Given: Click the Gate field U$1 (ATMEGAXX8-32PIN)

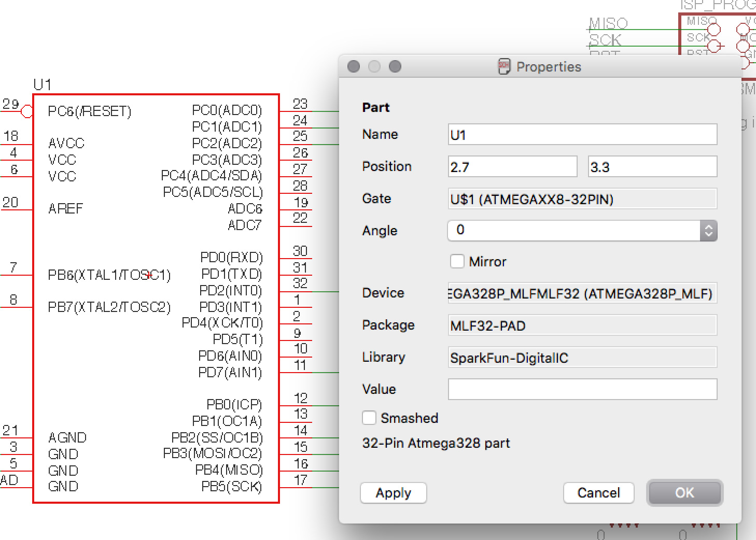Looking at the screenshot, I should pyautogui.click(x=582, y=199).
